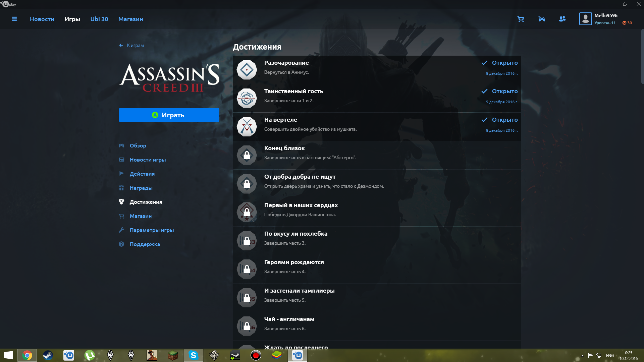644x362 pixels.
Task: Open the game controller icon in header
Action: point(541,19)
